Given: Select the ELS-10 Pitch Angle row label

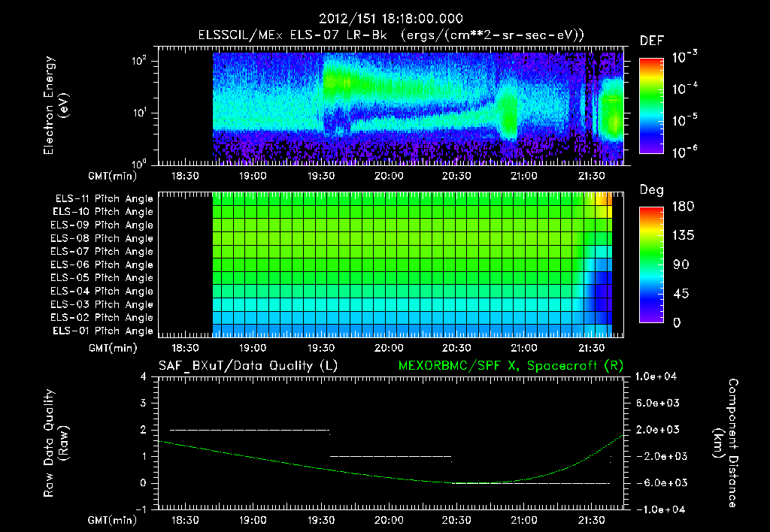Looking at the screenshot, I should (103, 212).
